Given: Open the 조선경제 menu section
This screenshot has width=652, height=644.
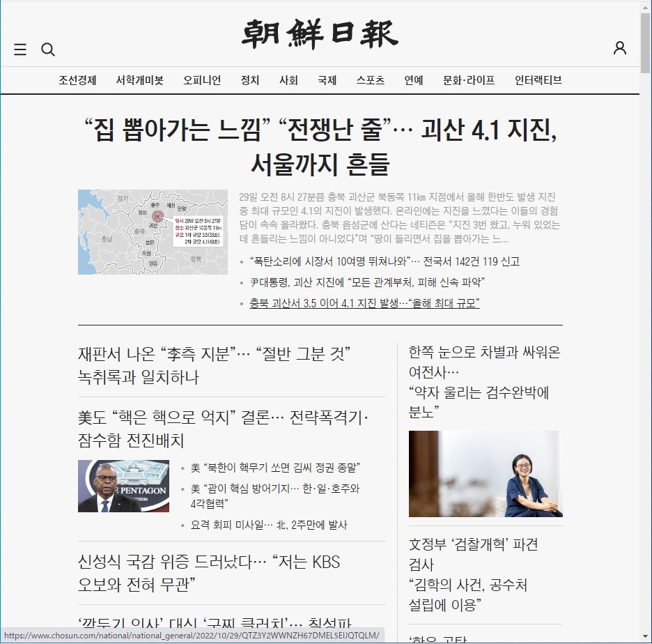Looking at the screenshot, I should click(x=77, y=80).
